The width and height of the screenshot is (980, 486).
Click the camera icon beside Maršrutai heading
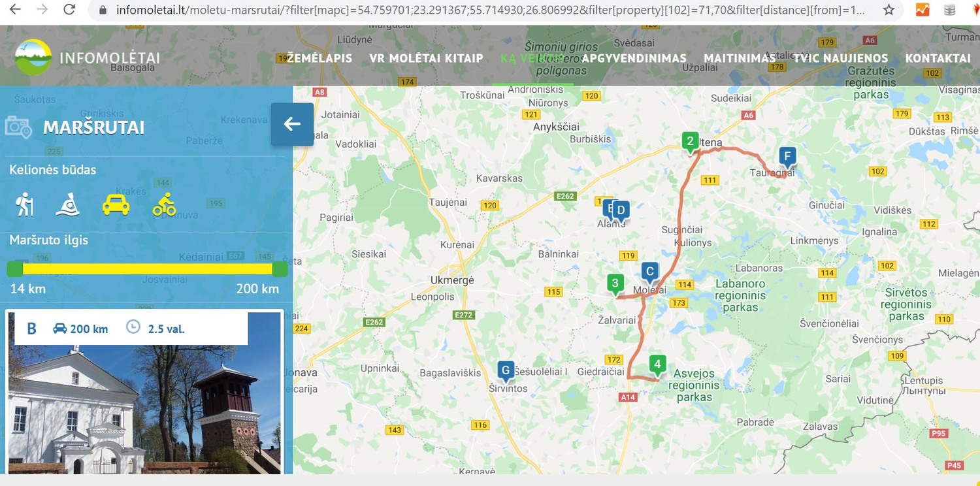click(x=18, y=127)
